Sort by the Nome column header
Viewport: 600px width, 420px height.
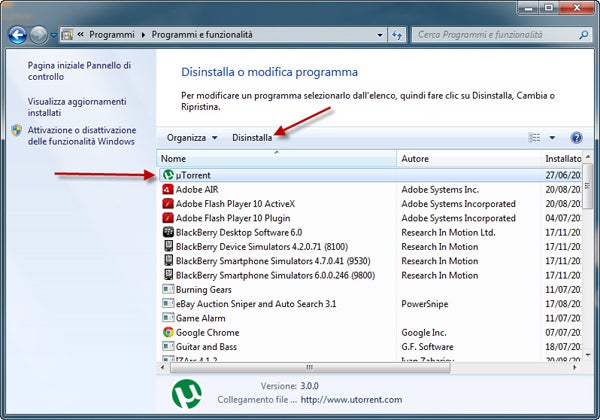(x=277, y=159)
